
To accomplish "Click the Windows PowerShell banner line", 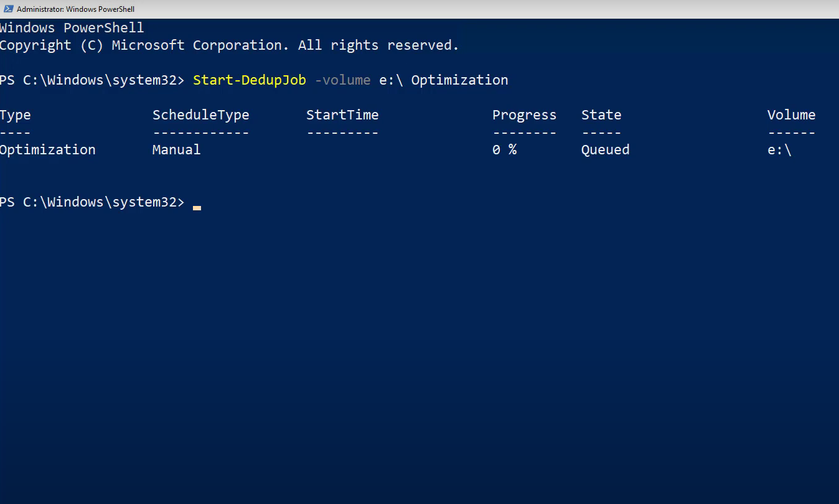I will click(72, 28).
